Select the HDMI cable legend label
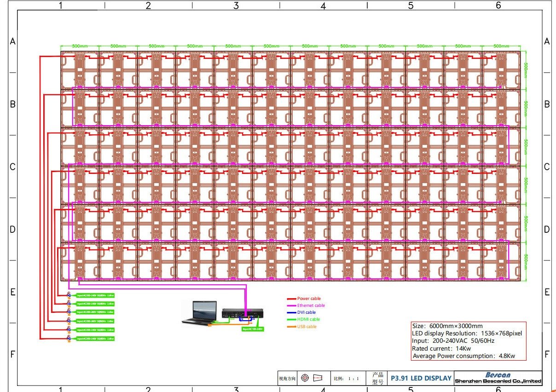Screen dimensions: 556x392 (x=308, y=319)
